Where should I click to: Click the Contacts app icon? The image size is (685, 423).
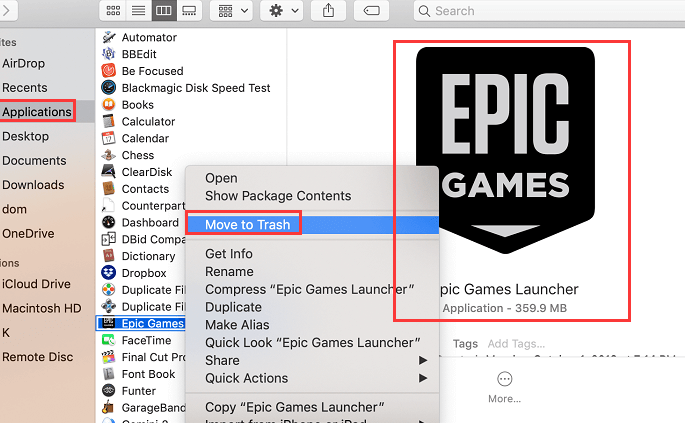pos(108,188)
